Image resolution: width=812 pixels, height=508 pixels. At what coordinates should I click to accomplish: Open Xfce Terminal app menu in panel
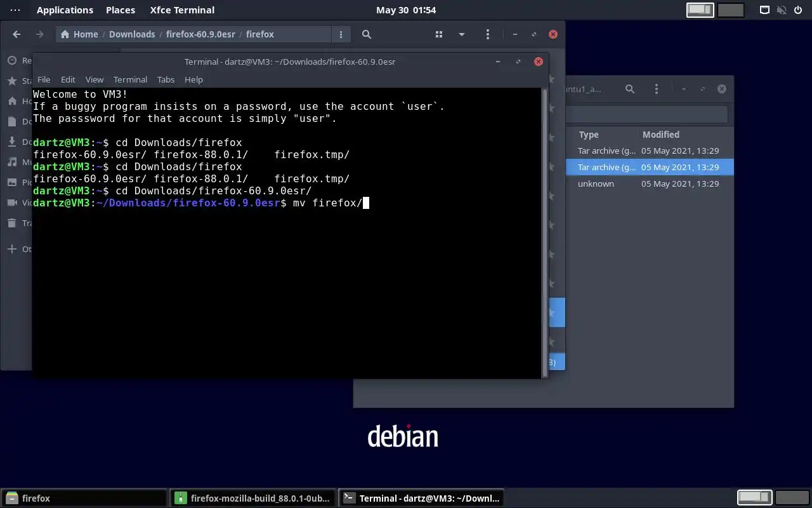point(182,10)
